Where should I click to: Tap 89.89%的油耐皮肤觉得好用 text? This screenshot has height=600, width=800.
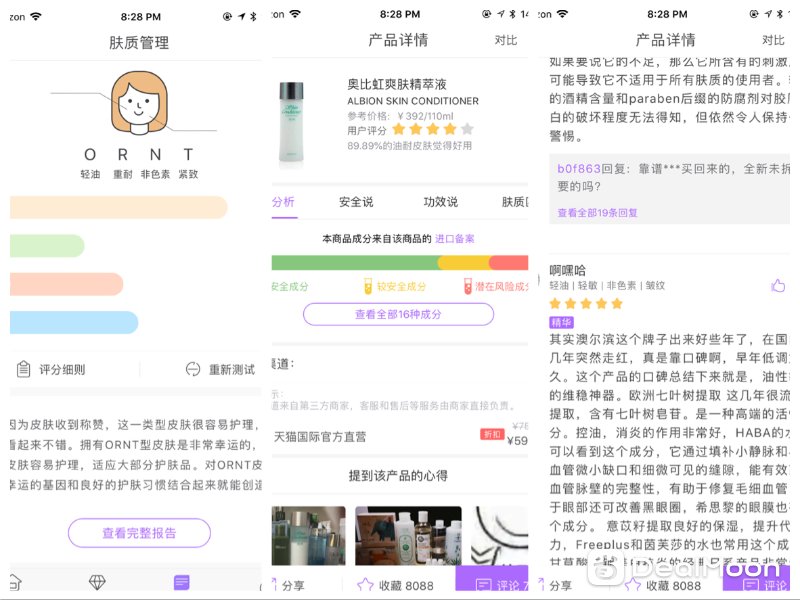click(410, 146)
